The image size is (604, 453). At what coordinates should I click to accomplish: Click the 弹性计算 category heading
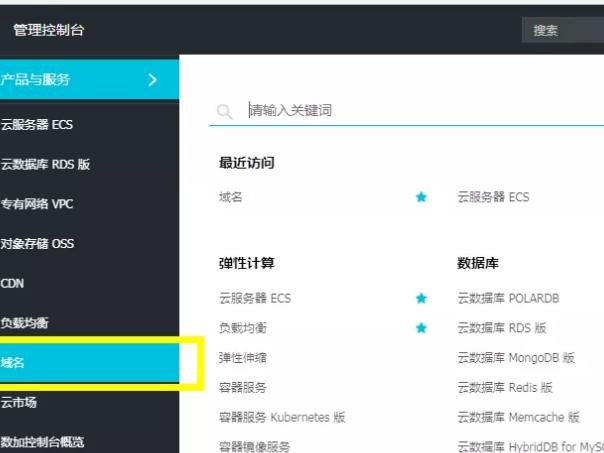(247, 263)
